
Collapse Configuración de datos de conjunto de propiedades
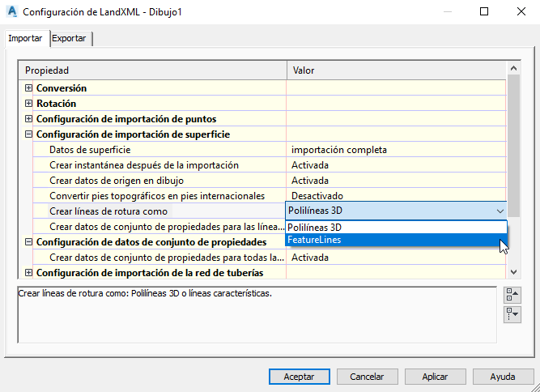click(28, 241)
